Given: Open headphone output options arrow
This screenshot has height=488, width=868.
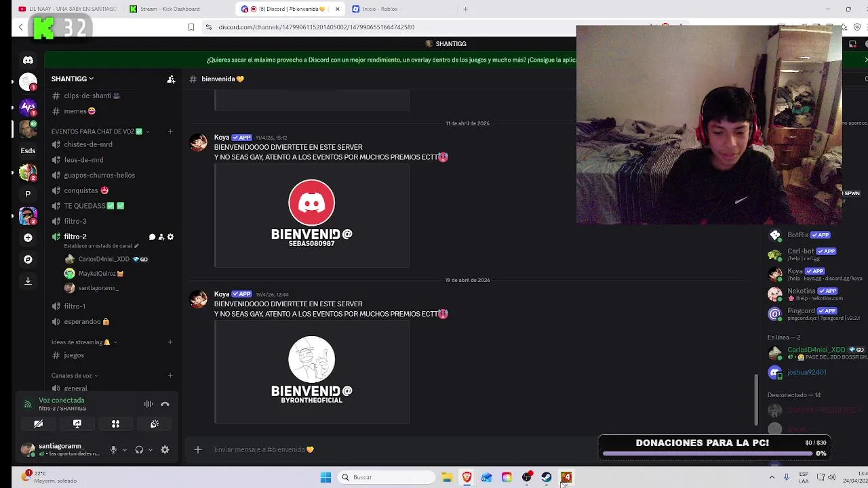Looking at the screenshot, I should click(150, 449).
